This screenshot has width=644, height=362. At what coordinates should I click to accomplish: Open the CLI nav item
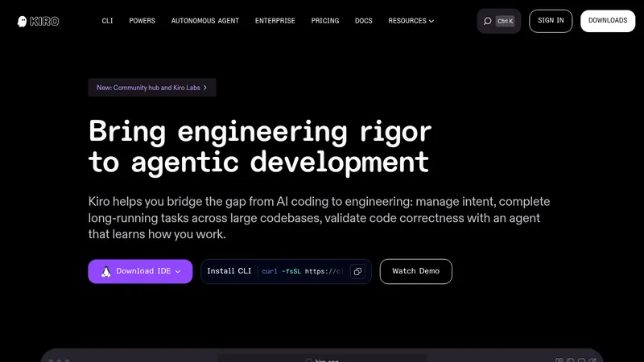(x=107, y=21)
